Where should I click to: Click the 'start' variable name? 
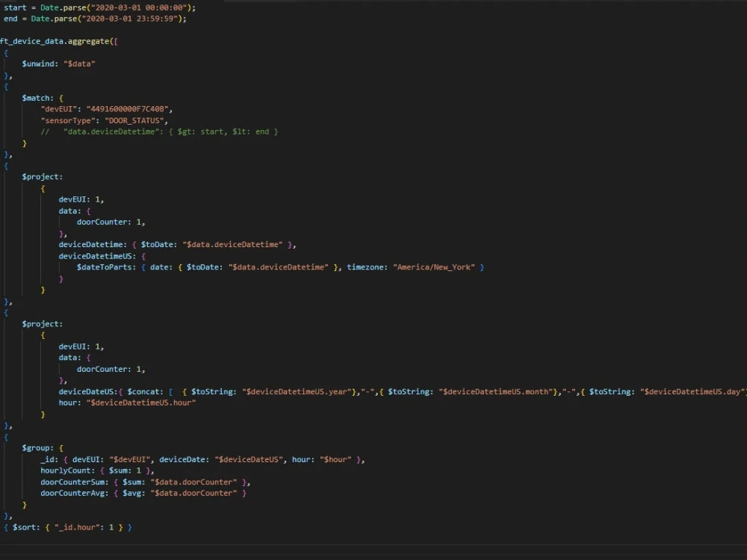[x=15, y=7]
